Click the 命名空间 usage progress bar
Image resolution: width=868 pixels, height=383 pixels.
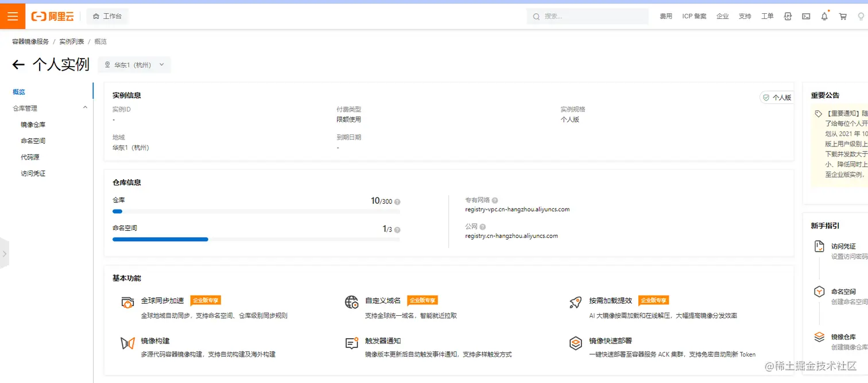tap(256, 239)
